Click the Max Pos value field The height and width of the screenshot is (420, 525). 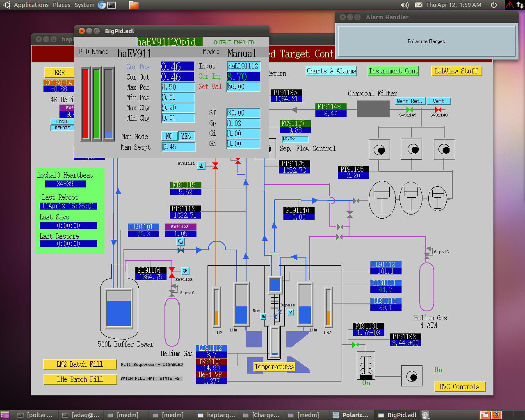(x=178, y=87)
